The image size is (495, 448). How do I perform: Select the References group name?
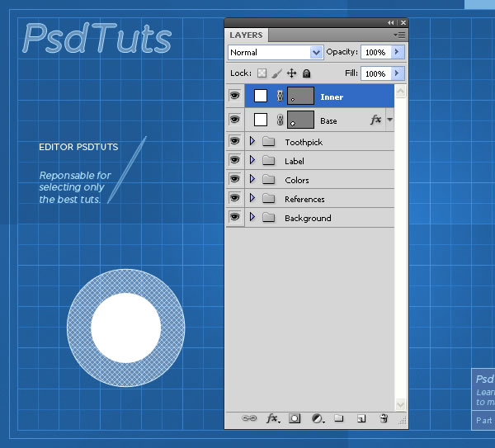tap(304, 199)
